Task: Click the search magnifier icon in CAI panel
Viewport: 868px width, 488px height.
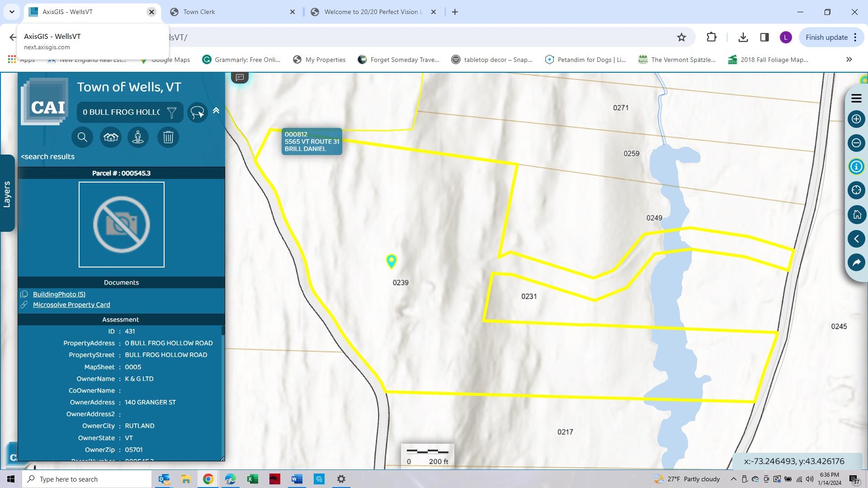Action: point(82,137)
